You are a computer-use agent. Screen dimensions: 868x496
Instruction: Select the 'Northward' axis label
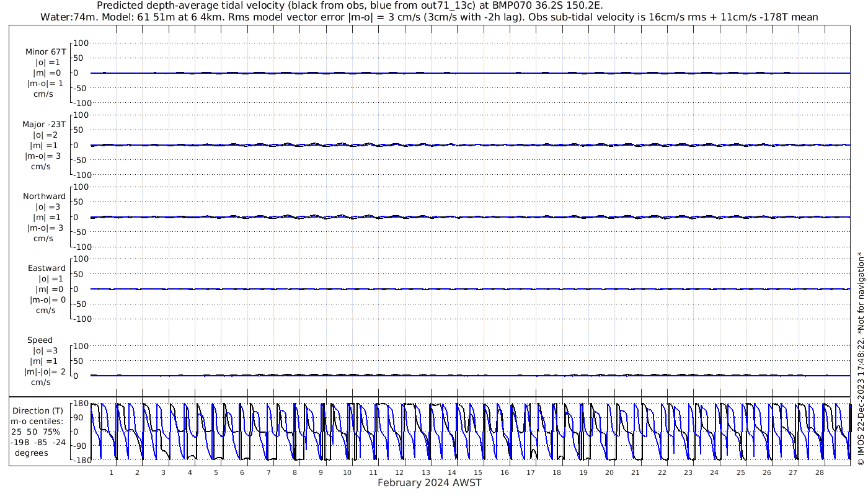click(45, 197)
